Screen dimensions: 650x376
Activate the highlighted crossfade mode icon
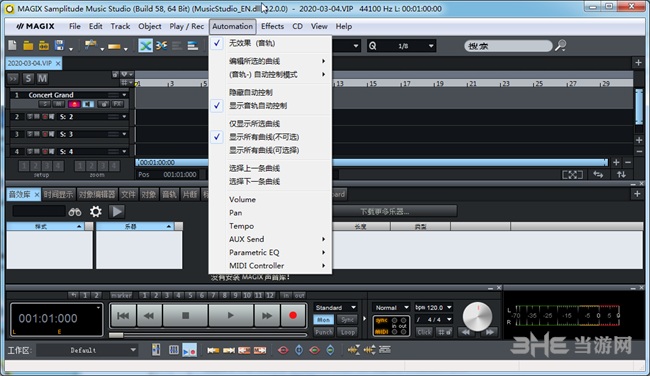click(146, 46)
